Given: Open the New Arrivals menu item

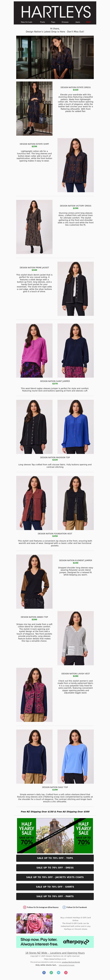Looking at the screenshot, I should (26, 22).
